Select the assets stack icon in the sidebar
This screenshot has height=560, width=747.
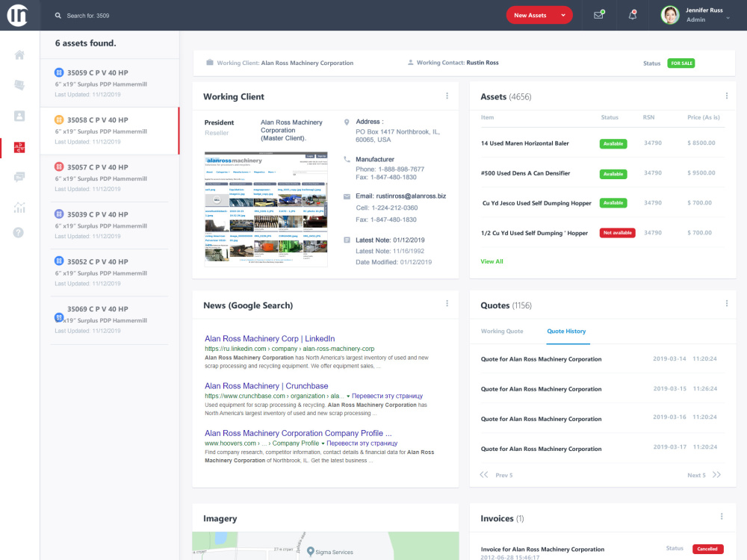[19, 85]
